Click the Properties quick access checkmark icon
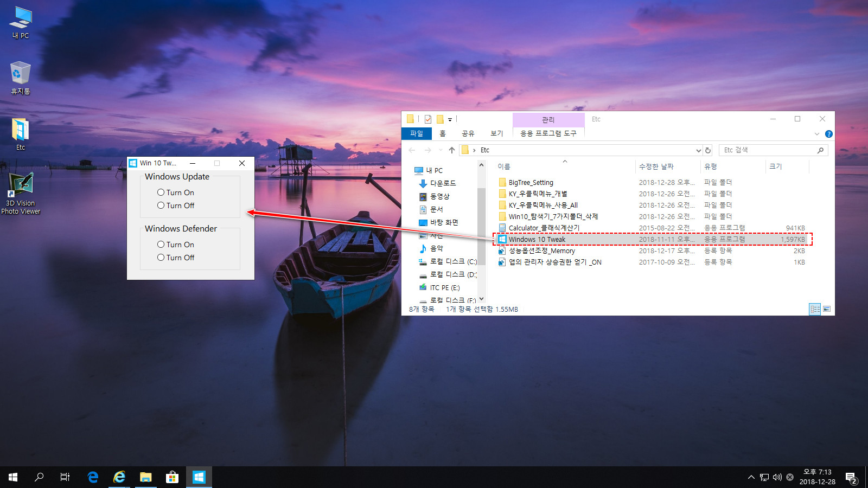 pos(428,119)
